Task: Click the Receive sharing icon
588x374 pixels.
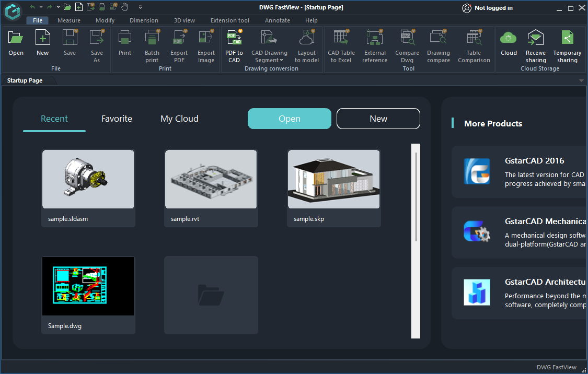Action: click(536, 38)
